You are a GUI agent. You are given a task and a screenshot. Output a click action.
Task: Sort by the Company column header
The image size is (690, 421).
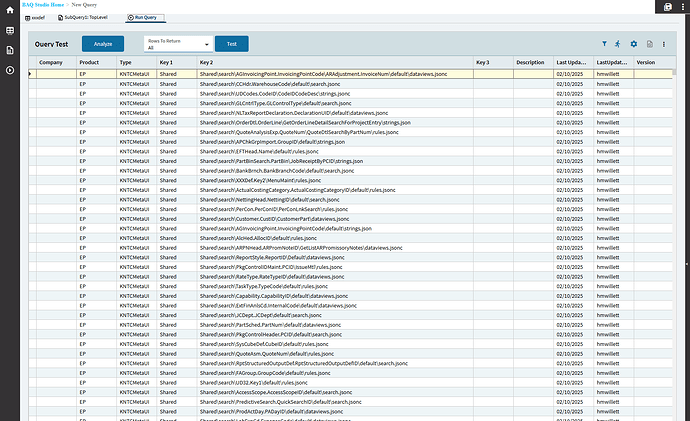tap(56, 62)
